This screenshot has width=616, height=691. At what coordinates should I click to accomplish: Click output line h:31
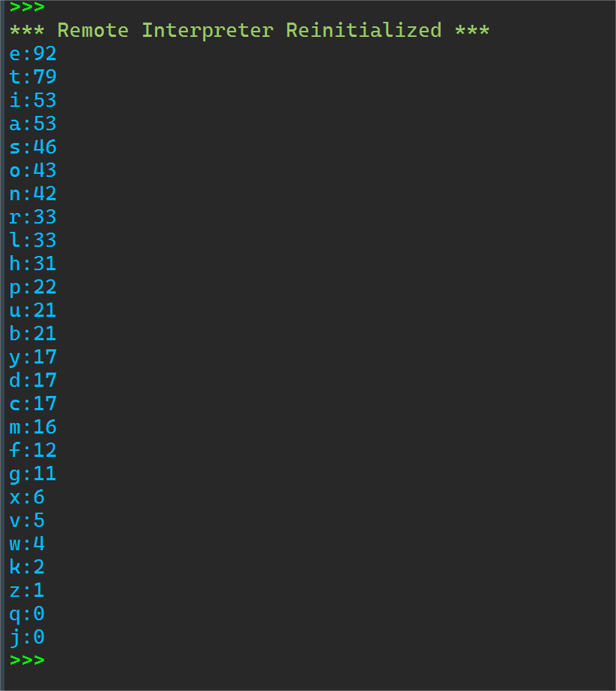coord(33,264)
